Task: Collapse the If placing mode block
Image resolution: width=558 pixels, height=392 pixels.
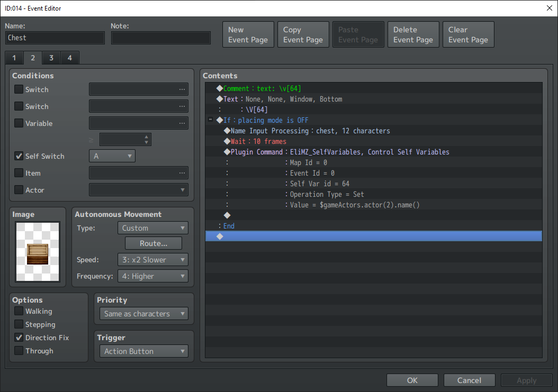Action: pyautogui.click(x=211, y=120)
